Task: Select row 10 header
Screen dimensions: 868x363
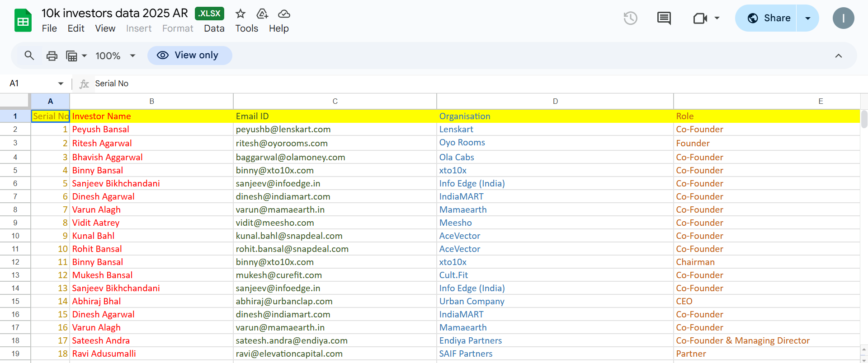Action: click(x=15, y=236)
